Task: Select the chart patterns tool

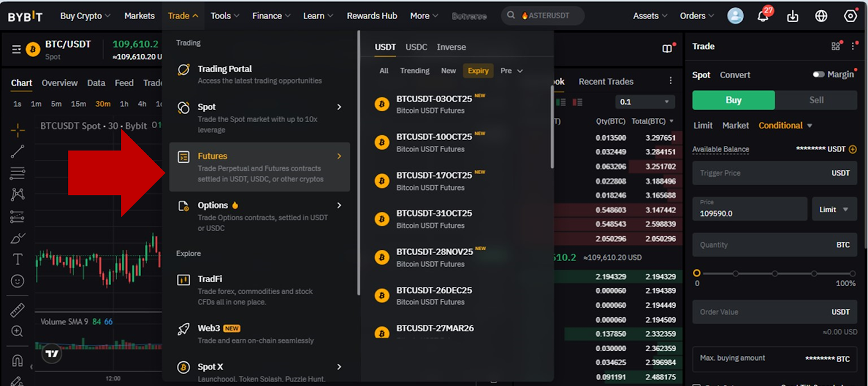Action: pyautogui.click(x=17, y=194)
